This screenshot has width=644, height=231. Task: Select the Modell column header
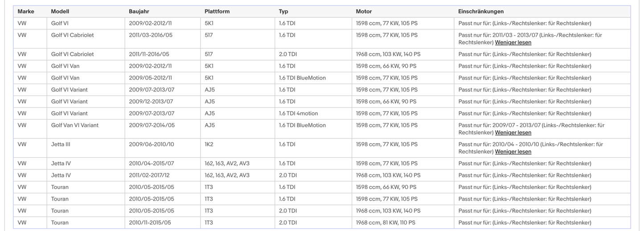pyautogui.click(x=60, y=12)
